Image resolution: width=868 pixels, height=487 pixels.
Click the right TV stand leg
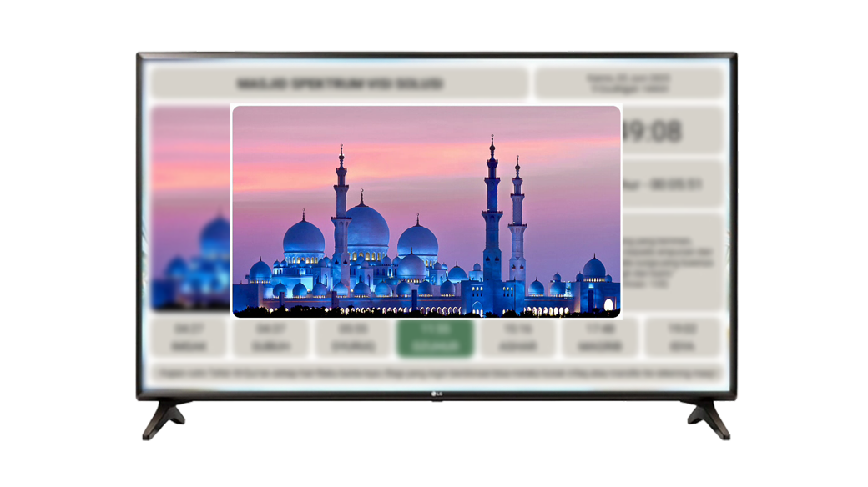(x=708, y=417)
